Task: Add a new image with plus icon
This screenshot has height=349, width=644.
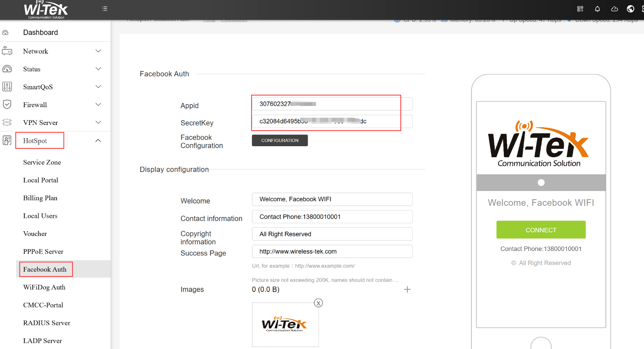Action: coord(407,289)
